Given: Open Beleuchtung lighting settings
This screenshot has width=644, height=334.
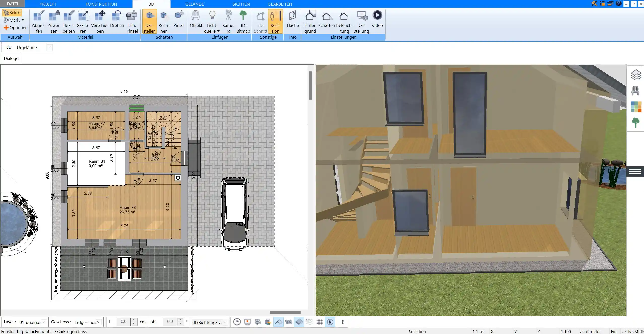Looking at the screenshot, I should pyautogui.click(x=344, y=21).
